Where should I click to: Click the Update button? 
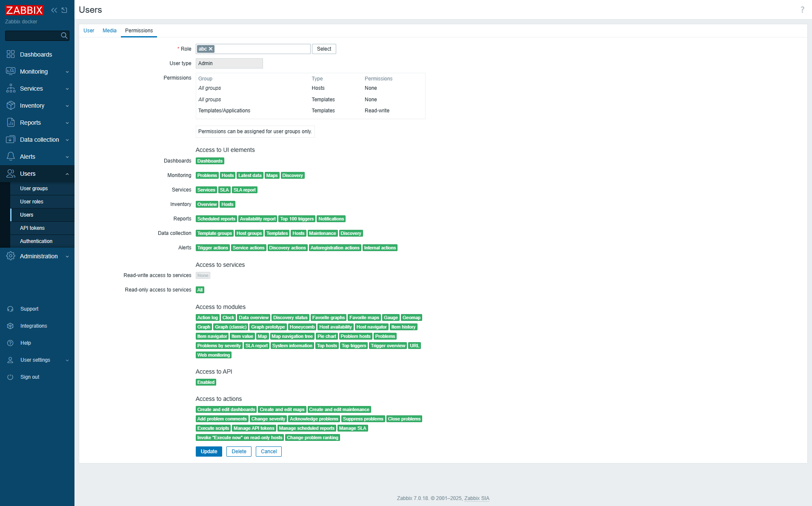click(209, 452)
